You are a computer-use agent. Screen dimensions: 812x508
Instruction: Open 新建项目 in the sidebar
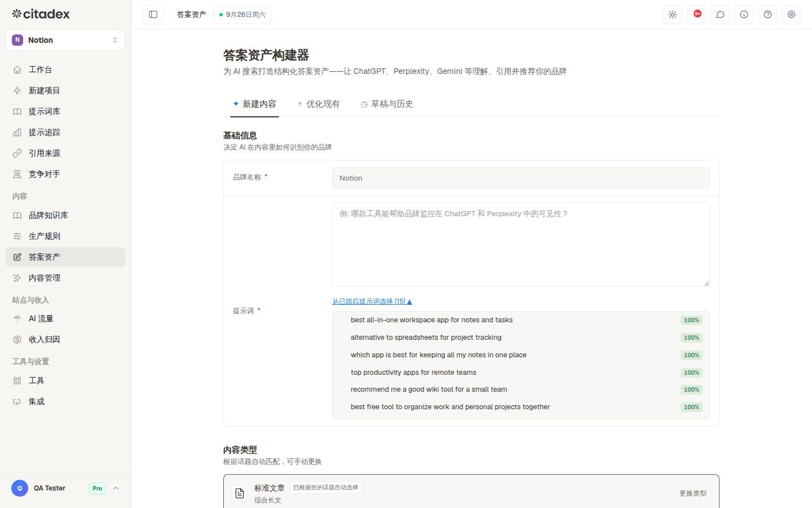click(x=65, y=90)
